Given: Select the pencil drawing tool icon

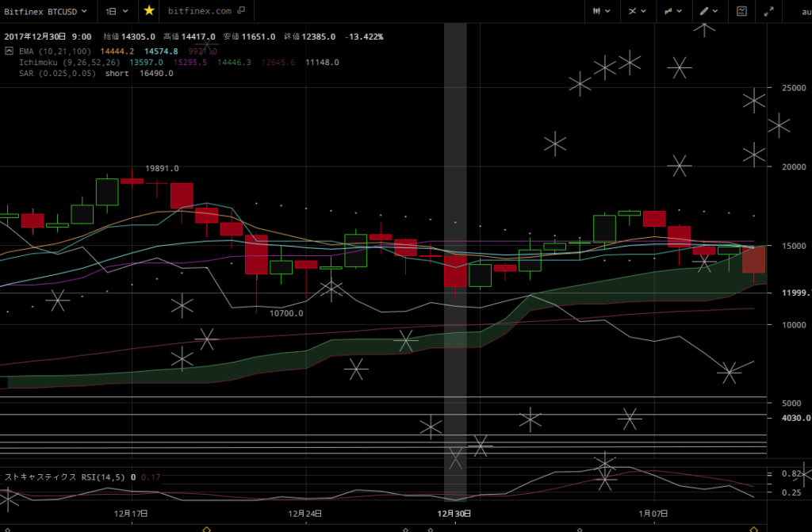Looking at the screenshot, I should 703,11.
